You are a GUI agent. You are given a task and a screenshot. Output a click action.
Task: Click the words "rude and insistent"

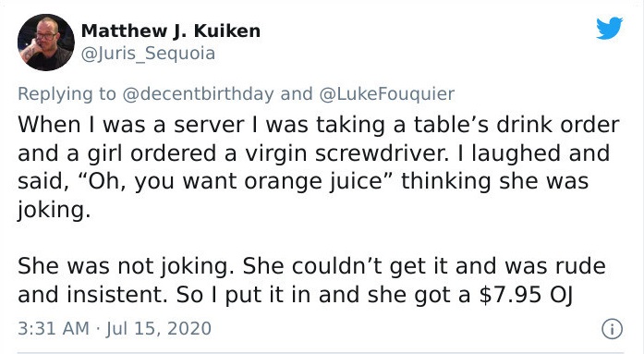point(312,280)
